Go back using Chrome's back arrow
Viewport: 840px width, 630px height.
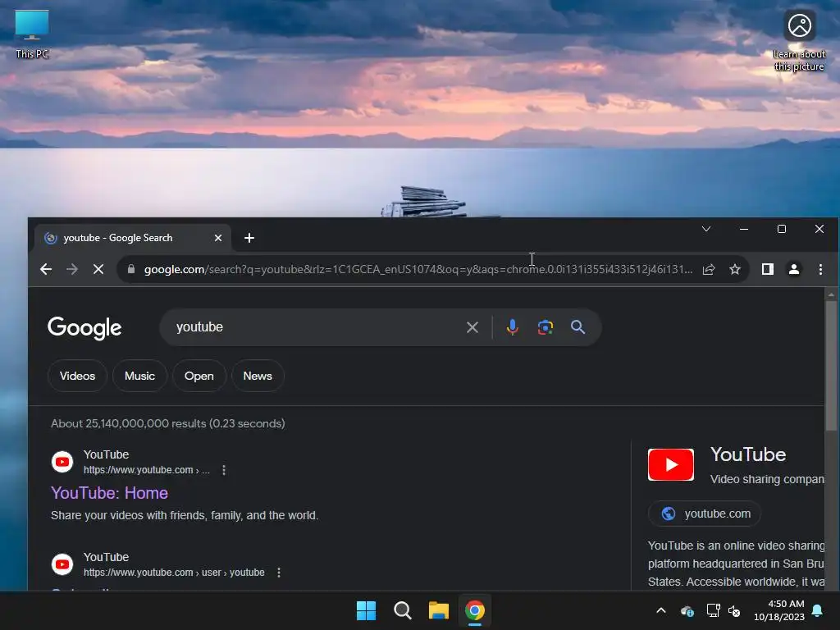tap(46, 269)
